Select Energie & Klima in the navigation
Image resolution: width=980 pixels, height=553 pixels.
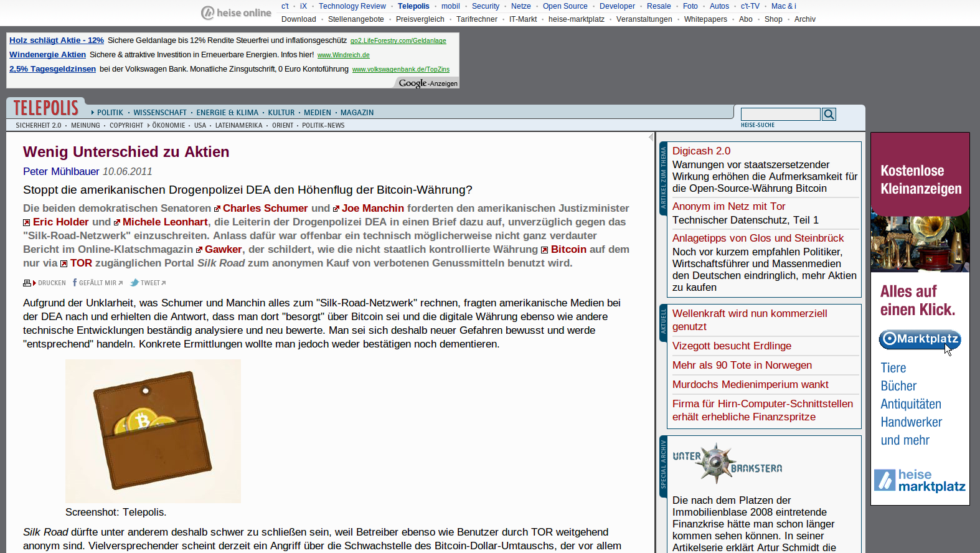click(227, 113)
